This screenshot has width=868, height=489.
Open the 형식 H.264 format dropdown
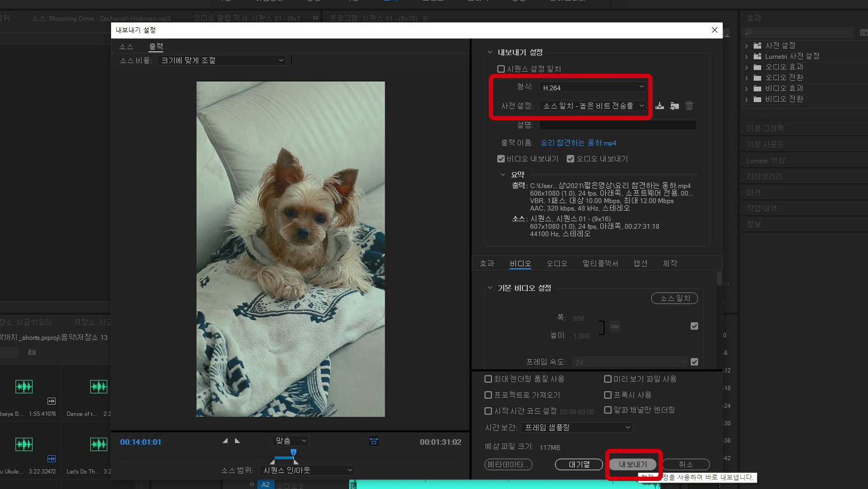click(593, 87)
